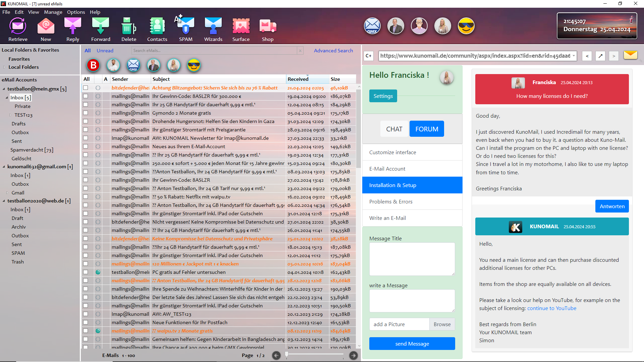Collapse the testballon2020@web.de account
Viewport: 644px width, 362px height.
4,201
